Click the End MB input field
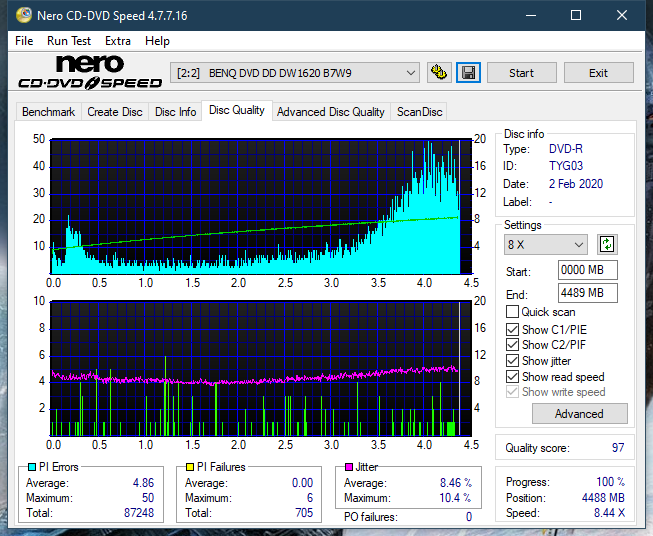 tap(587, 293)
